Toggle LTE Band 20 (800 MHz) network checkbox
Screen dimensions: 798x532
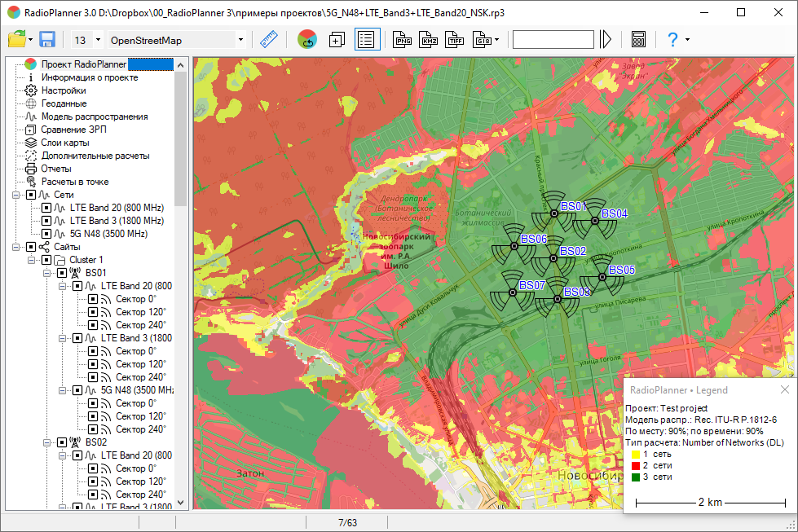pos(46,208)
